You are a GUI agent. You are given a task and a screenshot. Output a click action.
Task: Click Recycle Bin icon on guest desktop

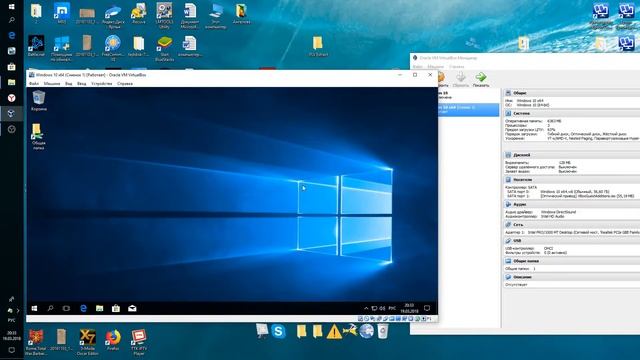pos(39,100)
